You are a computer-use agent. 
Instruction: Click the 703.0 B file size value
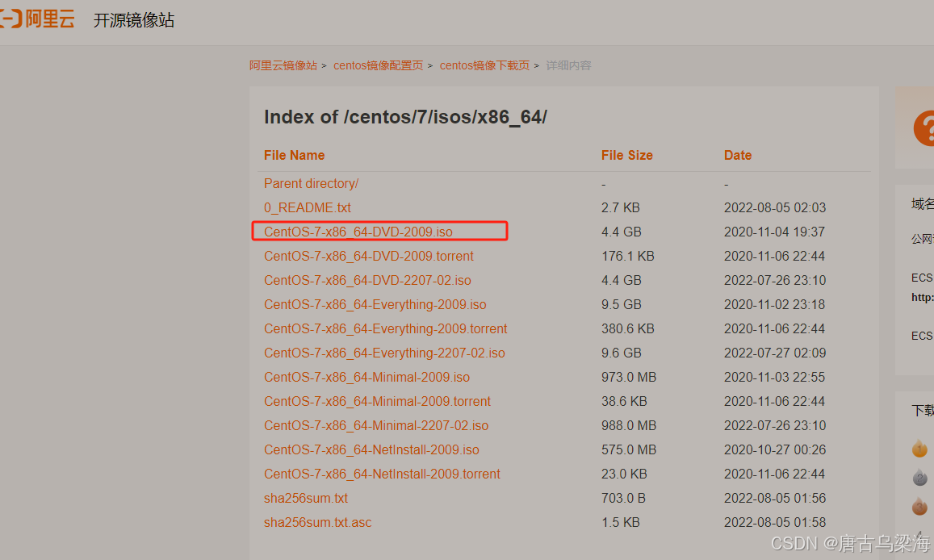coord(623,498)
